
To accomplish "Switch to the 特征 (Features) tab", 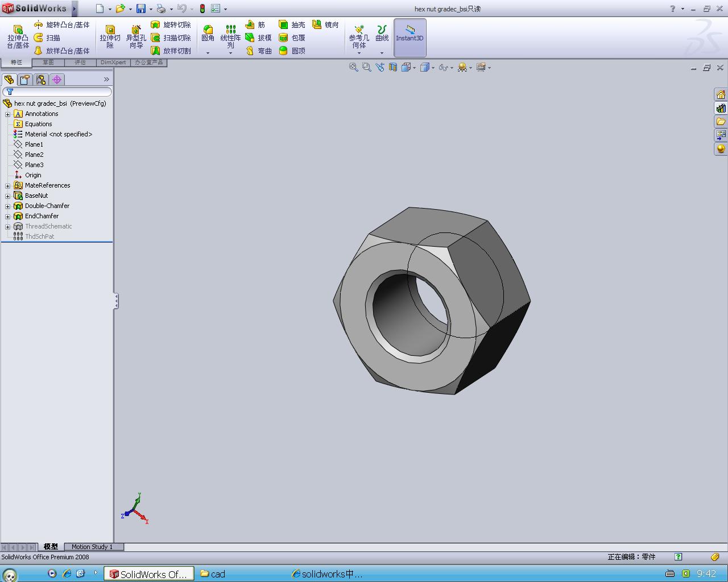I will click(x=16, y=63).
